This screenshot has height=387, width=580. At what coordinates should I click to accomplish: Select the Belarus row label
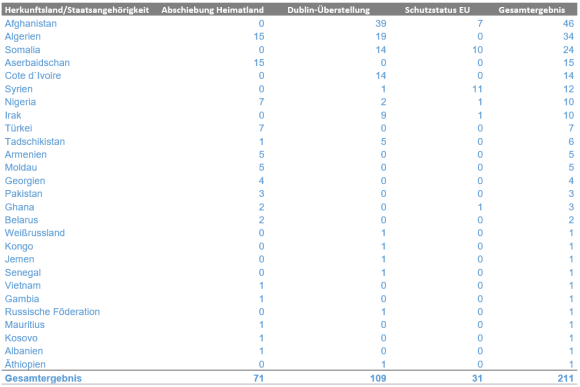[21, 220]
